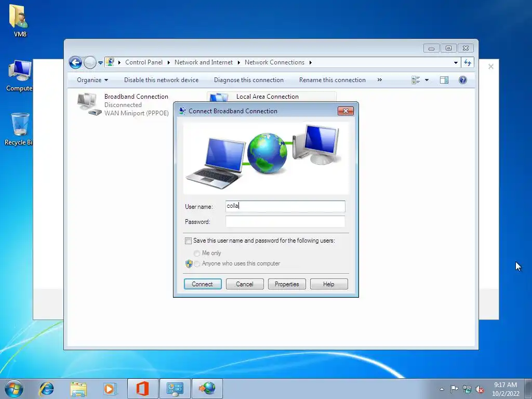Maximize the Network Connections window
Viewport: 532px width, 399px height.
coord(448,48)
